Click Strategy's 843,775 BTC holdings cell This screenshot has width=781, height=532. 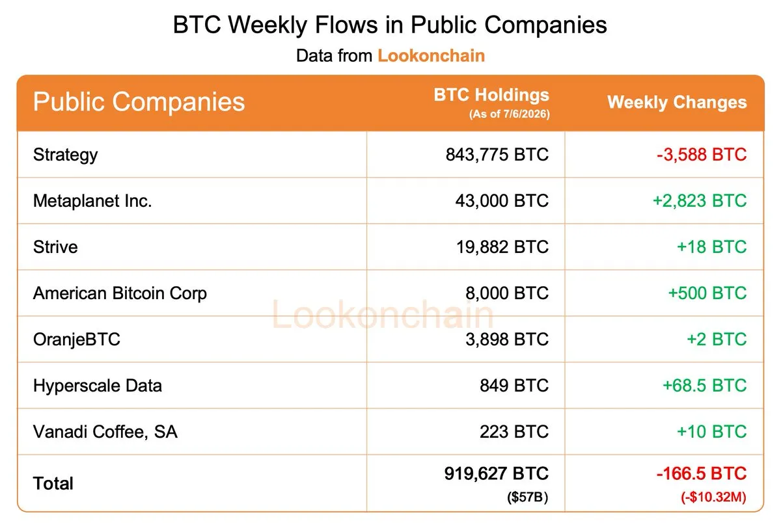coord(497,155)
